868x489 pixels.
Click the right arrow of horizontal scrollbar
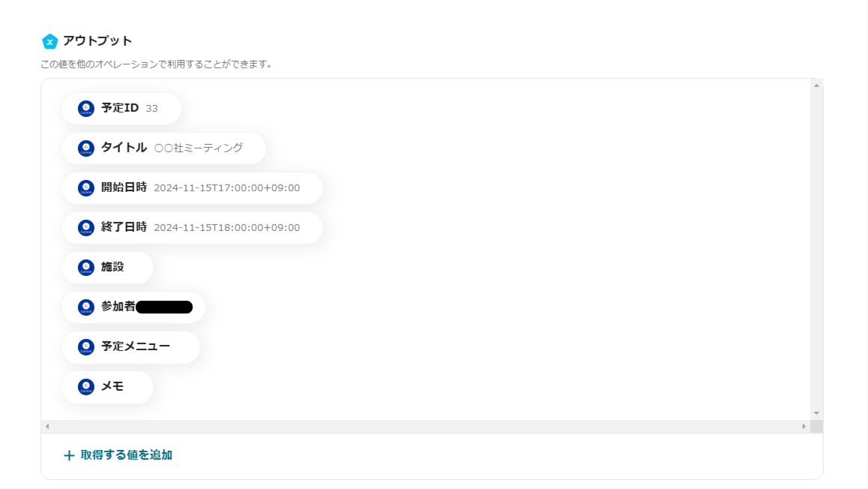[x=804, y=427]
